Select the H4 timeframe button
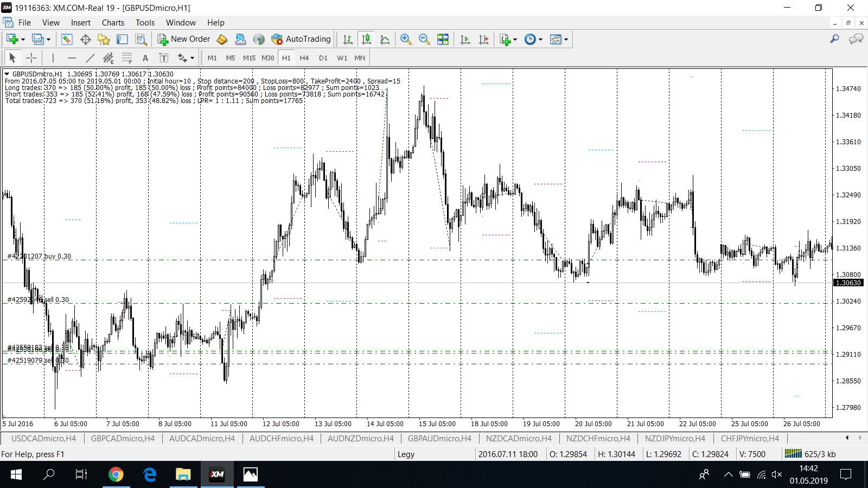Image resolution: width=868 pixels, height=488 pixels. pos(304,58)
